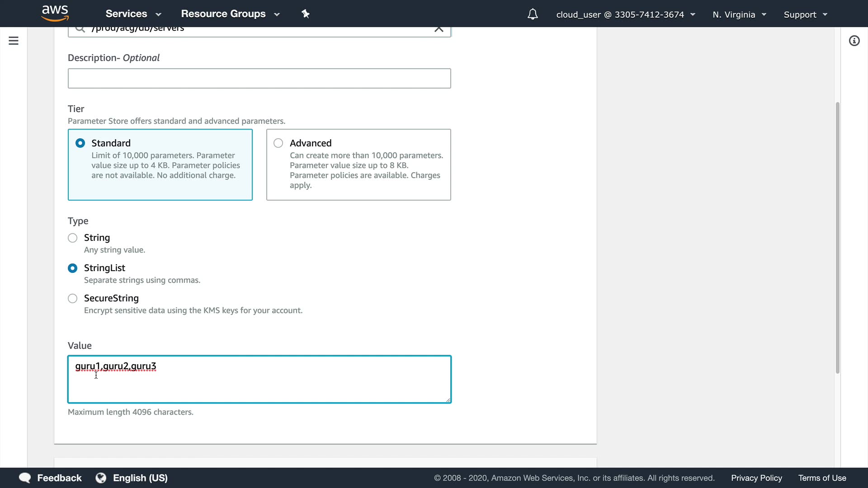Click the Description optional input field
868x488 pixels.
259,79
